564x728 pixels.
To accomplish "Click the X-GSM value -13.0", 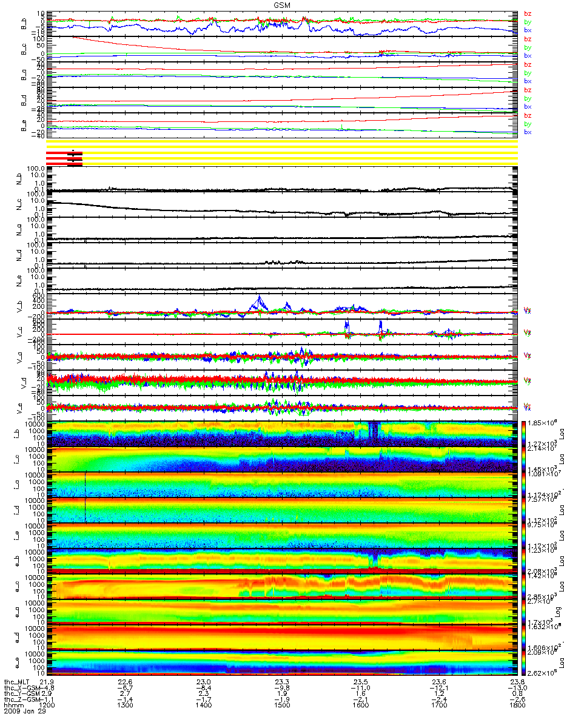I will click(517, 687).
